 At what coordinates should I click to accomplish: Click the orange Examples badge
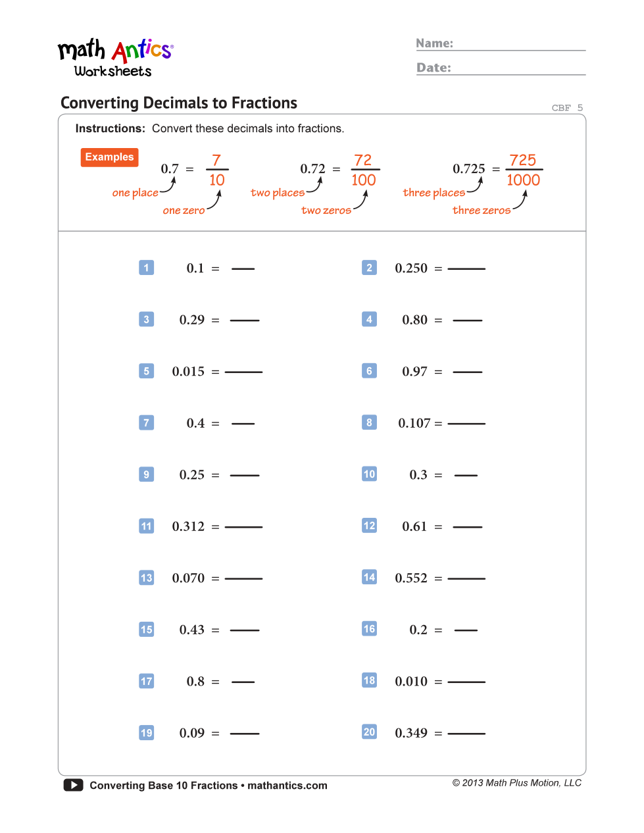pos(109,157)
